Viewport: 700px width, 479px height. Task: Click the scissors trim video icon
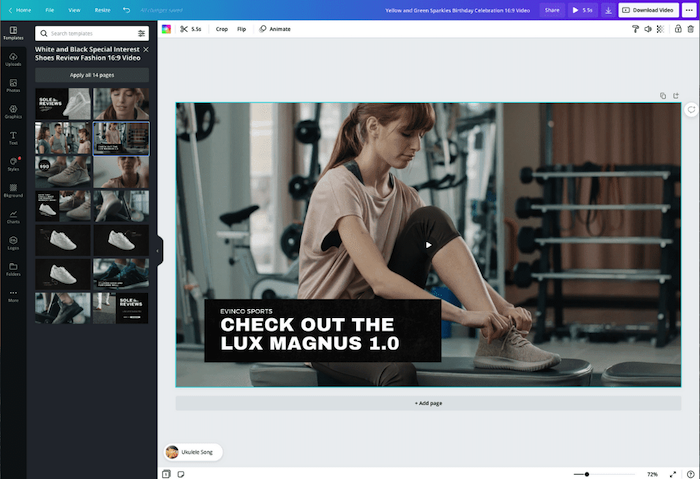pyautogui.click(x=184, y=29)
